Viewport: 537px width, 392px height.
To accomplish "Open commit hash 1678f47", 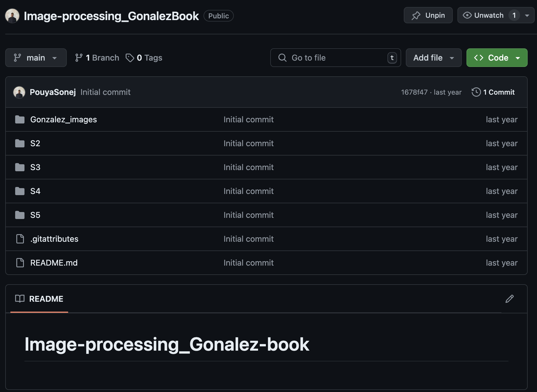I will click(x=414, y=92).
